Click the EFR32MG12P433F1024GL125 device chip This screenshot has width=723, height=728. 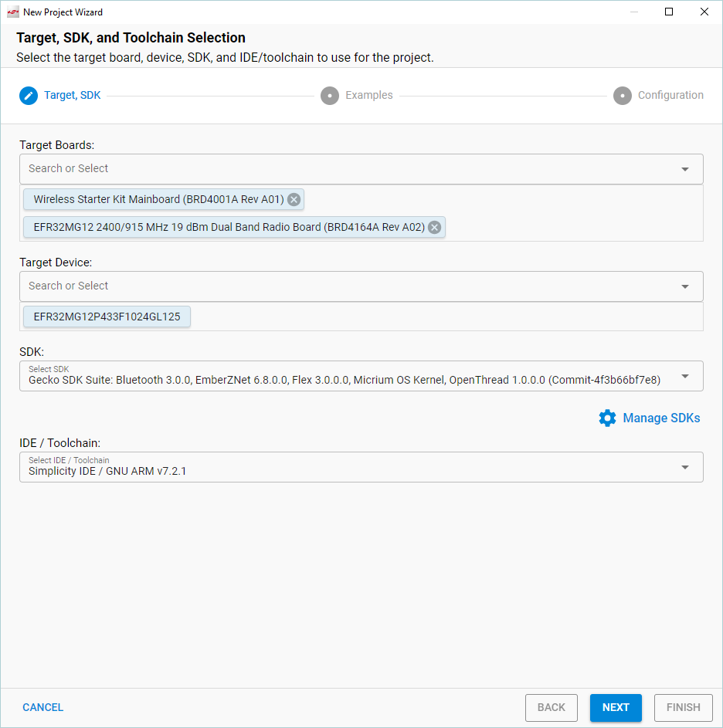click(106, 317)
